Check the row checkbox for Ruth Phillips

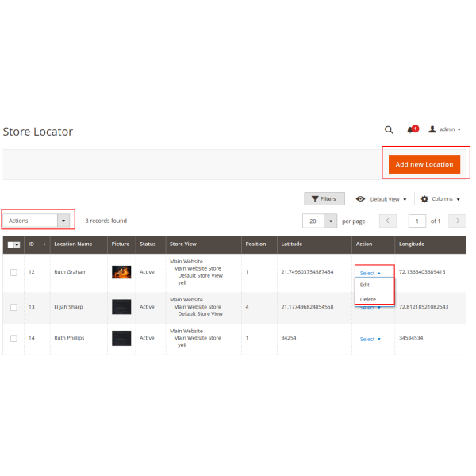(13, 339)
